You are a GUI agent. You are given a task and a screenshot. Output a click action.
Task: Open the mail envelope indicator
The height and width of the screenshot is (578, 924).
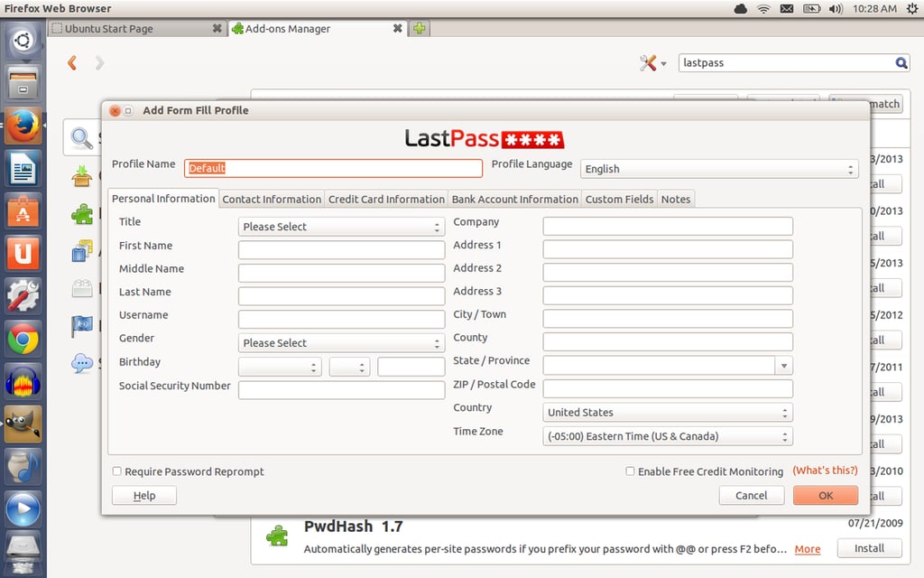pyautogui.click(x=787, y=9)
